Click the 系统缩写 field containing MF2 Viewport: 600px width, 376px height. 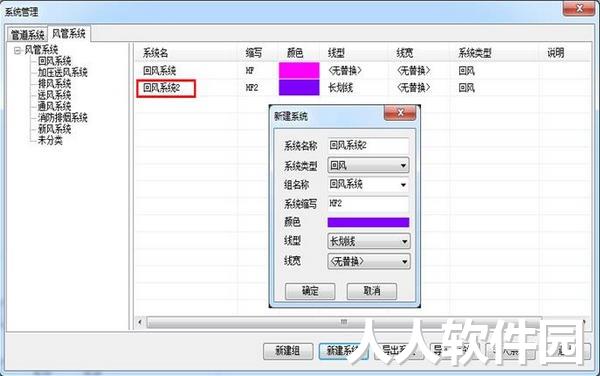coord(368,203)
